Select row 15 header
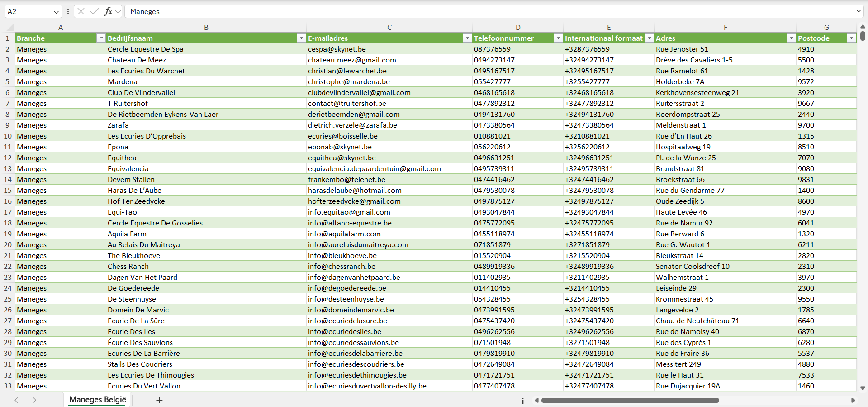 point(8,191)
